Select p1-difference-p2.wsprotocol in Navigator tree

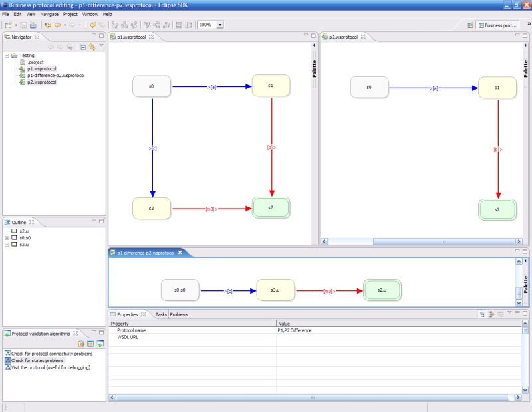pos(56,76)
